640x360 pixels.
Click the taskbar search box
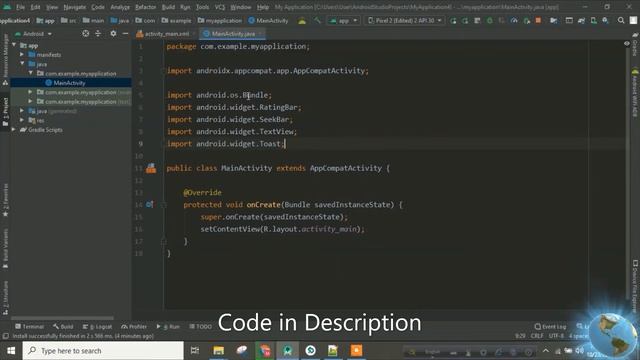coord(103,351)
